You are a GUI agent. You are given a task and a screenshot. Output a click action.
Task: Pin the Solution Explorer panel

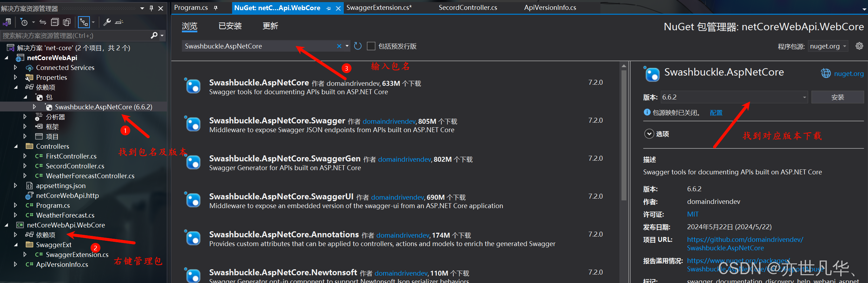tap(151, 8)
